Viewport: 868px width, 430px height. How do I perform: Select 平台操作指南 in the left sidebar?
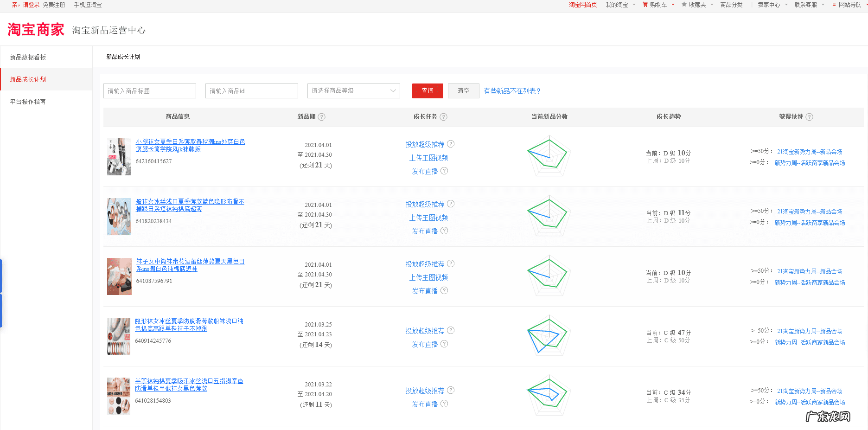click(x=28, y=102)
